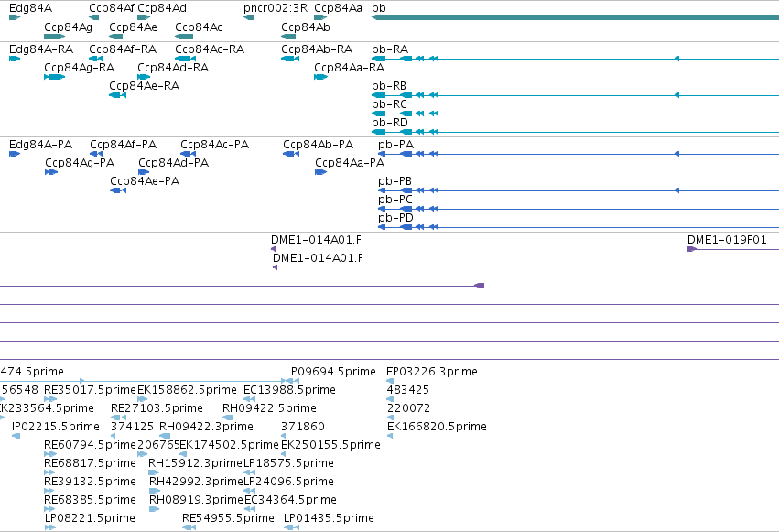Screen dimensions: 779x532
Task: Click the RE35017.5prime EST label
Action: [90, 390]
